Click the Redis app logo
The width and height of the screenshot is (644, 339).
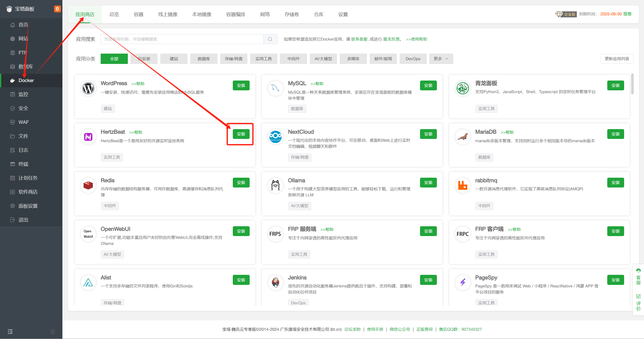point(88,185)
